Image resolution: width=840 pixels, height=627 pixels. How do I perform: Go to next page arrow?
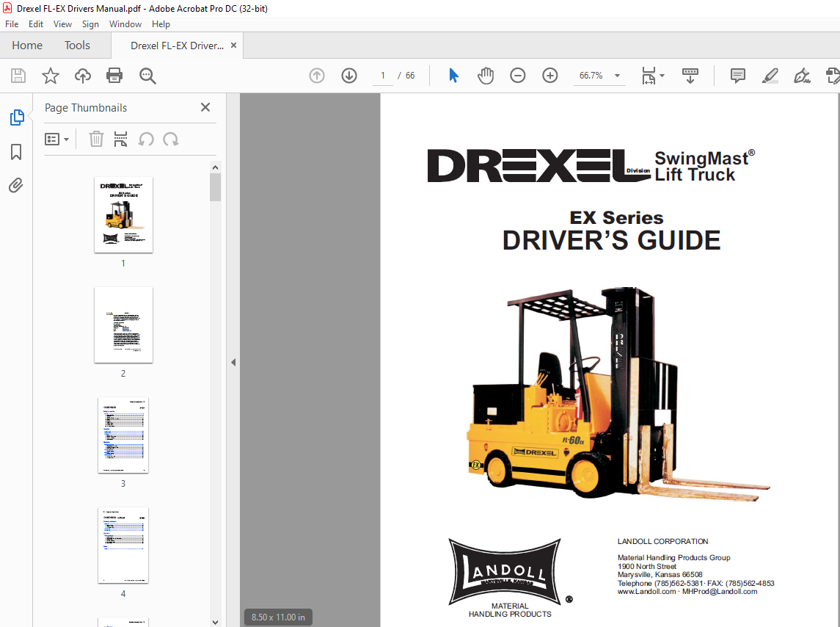(349, 76)
